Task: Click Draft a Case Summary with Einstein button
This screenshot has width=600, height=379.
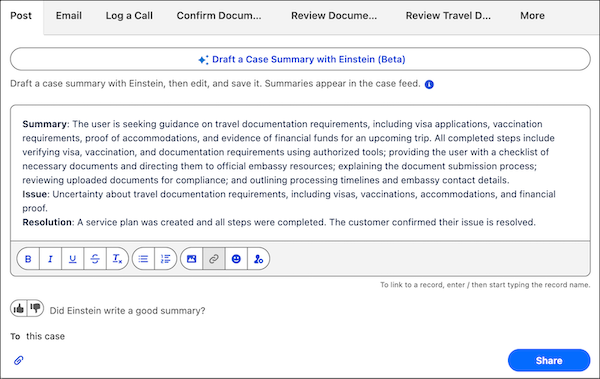Action: pyautogui.click(x=300, y=59)
